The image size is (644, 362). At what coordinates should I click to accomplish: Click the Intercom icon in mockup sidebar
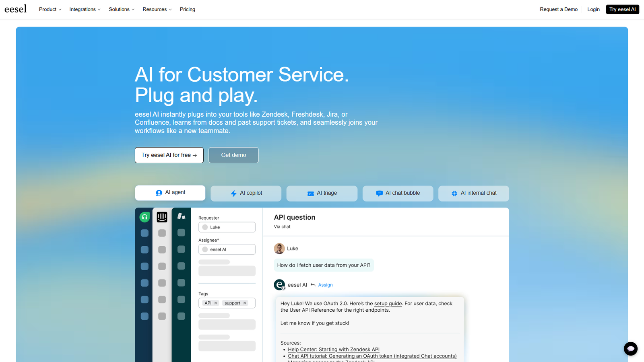pyautogui.click(x=162, y=217)
